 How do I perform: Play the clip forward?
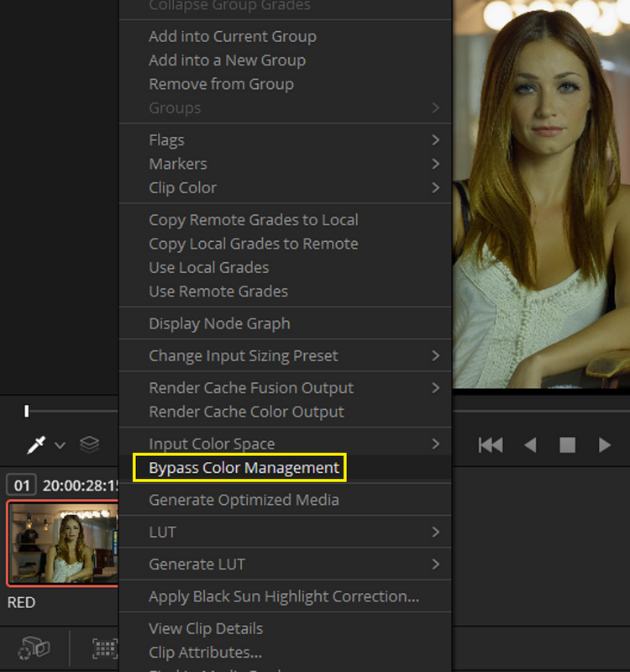coord(605,445)
